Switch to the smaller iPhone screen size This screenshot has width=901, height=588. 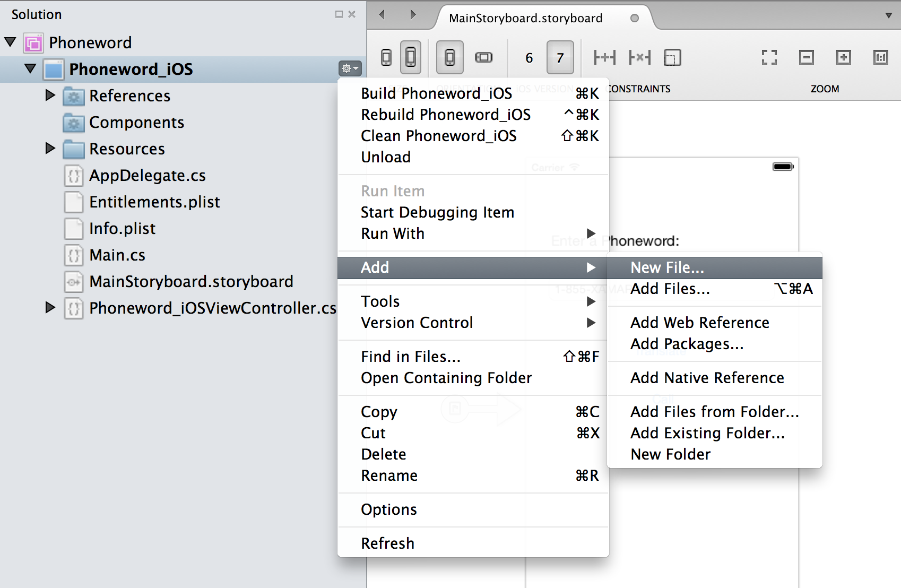[386, 57]
